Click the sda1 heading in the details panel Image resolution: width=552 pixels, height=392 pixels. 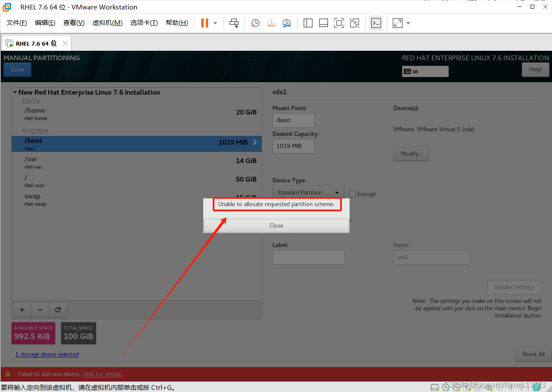click(x=279, y=92)
